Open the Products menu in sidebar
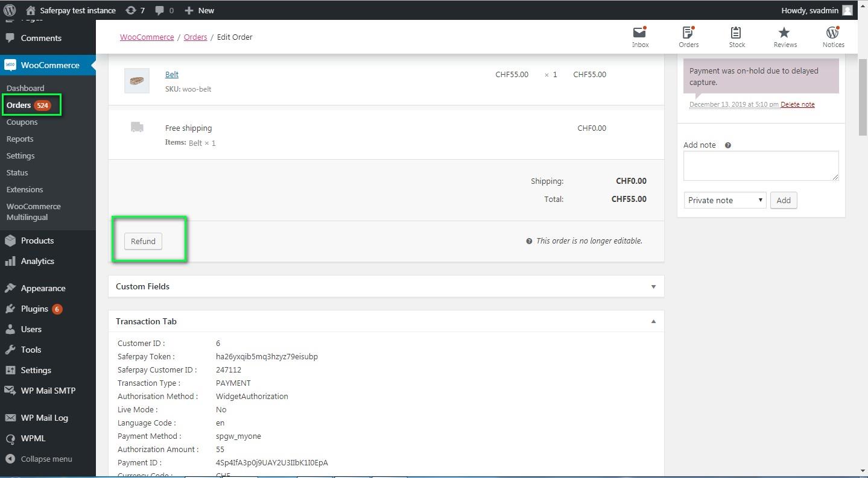Viewport: 868px width, 478px height. pyautogui.click(x=37, y=241)
